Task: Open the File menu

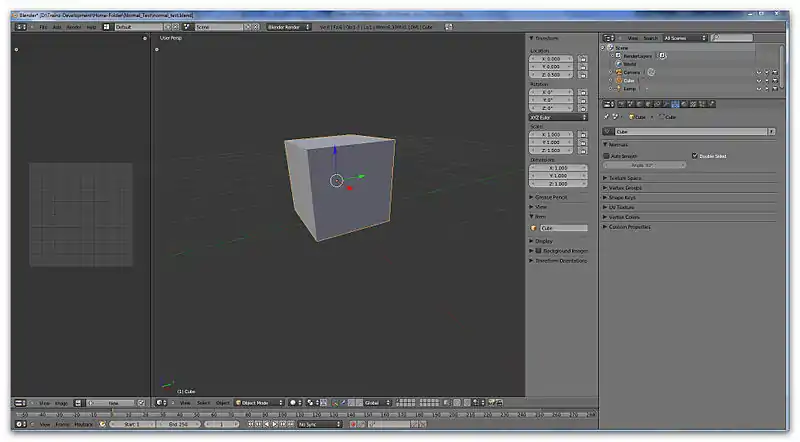Action: (x=43, y=27)
